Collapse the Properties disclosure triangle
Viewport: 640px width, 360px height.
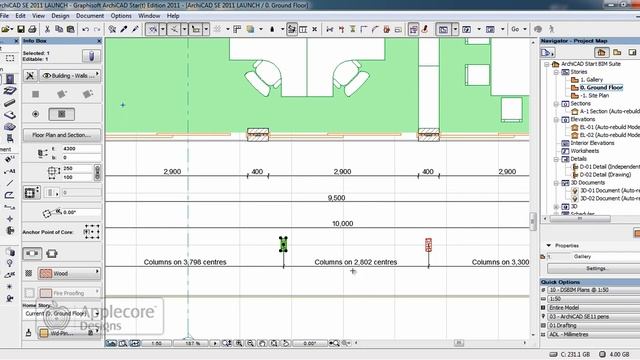tap(549, 245)
